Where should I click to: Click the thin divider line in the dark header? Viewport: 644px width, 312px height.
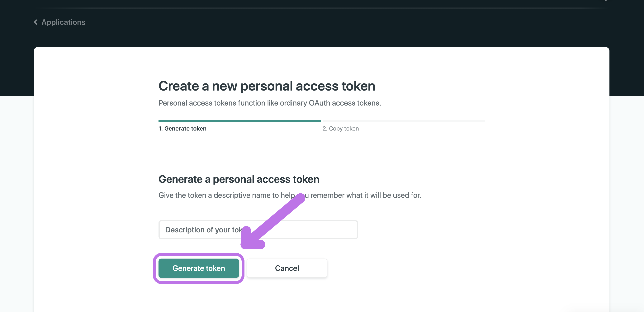[320, 8]
